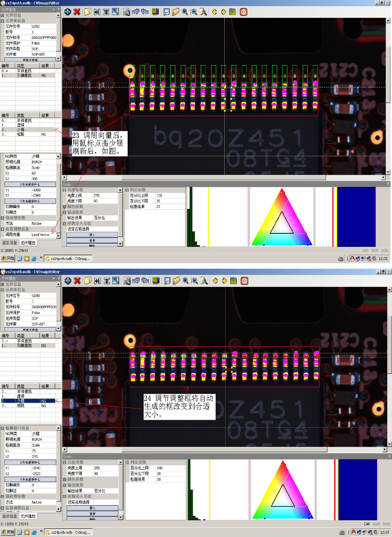The width and height of the screenshot is (392, 537).
Task: Click the zoom out magnifier in upper window toolbar
Action: point(194,12)
